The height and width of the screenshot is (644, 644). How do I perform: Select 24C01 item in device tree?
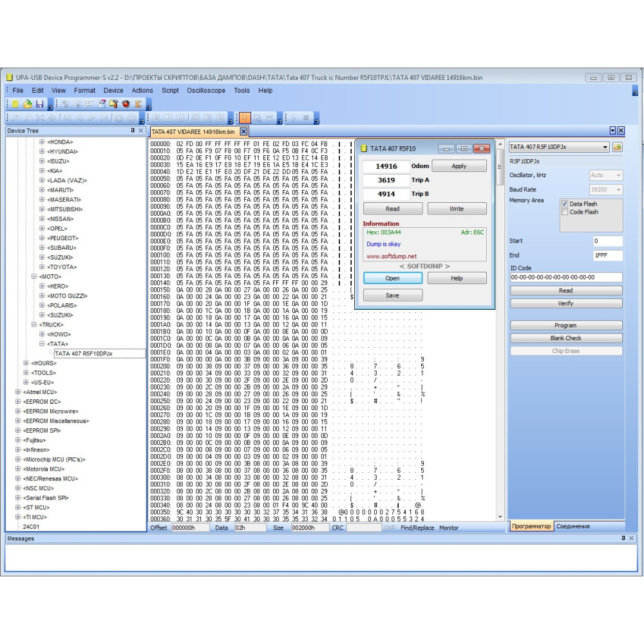[x=31, y=527]
